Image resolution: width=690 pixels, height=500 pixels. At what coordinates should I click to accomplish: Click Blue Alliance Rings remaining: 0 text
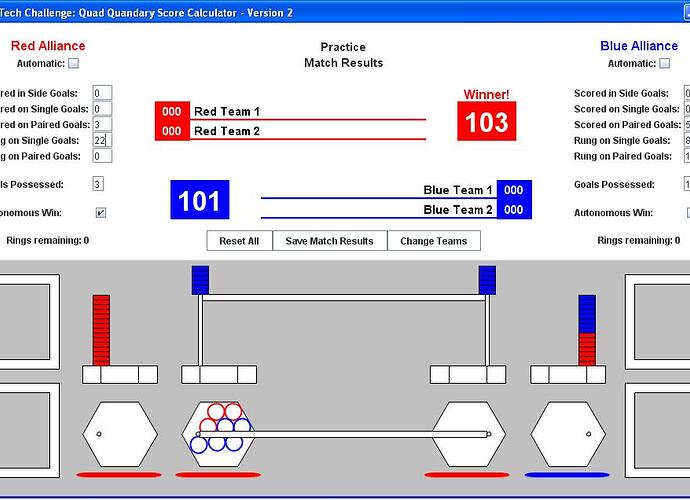pos(639,240)
